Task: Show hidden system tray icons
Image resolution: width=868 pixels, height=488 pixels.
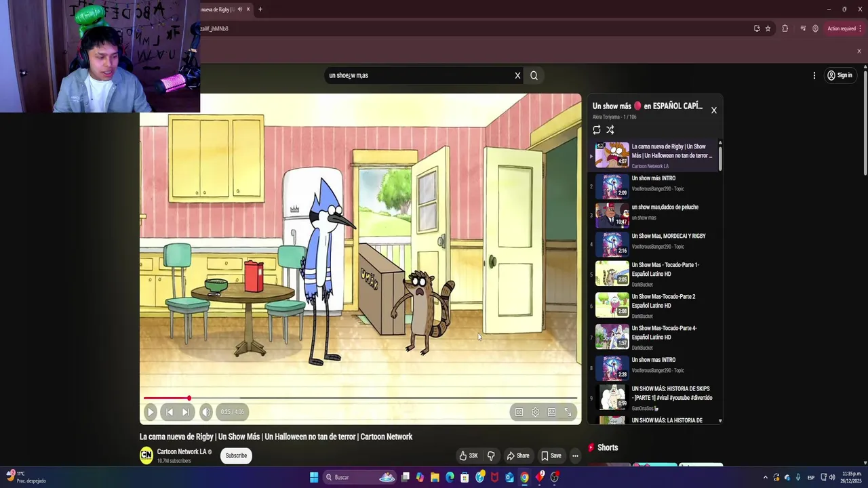Action: (766, 477)
